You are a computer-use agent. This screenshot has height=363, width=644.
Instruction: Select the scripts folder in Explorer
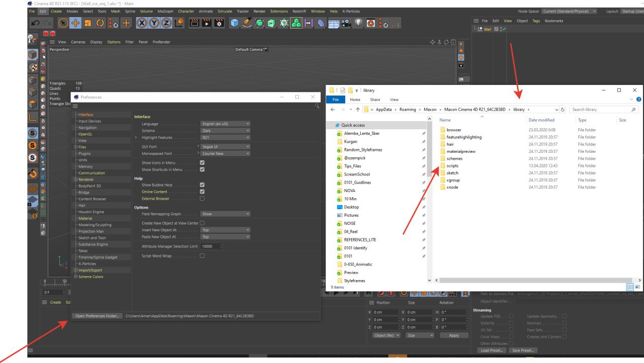pos(452,165)
